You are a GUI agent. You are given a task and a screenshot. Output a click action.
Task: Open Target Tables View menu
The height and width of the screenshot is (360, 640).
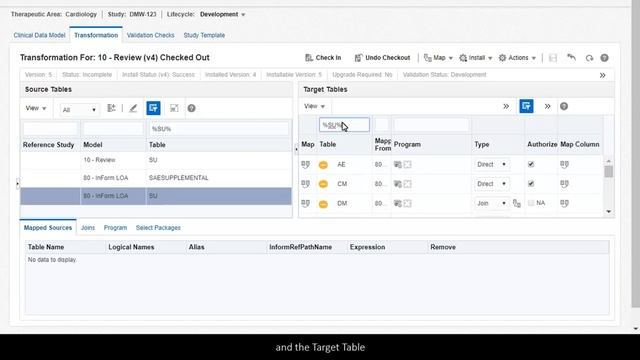click(314, 106)
